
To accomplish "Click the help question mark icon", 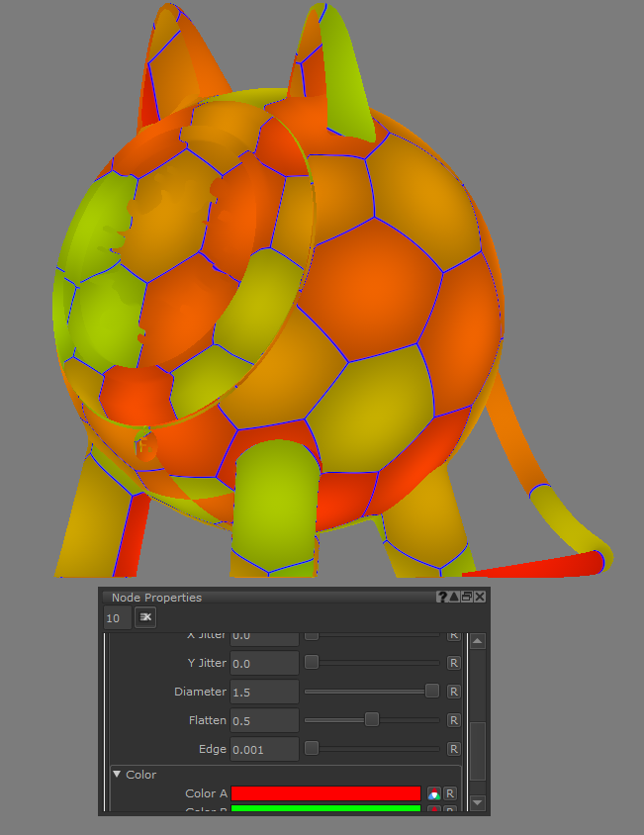I will (x=442, y=597).
